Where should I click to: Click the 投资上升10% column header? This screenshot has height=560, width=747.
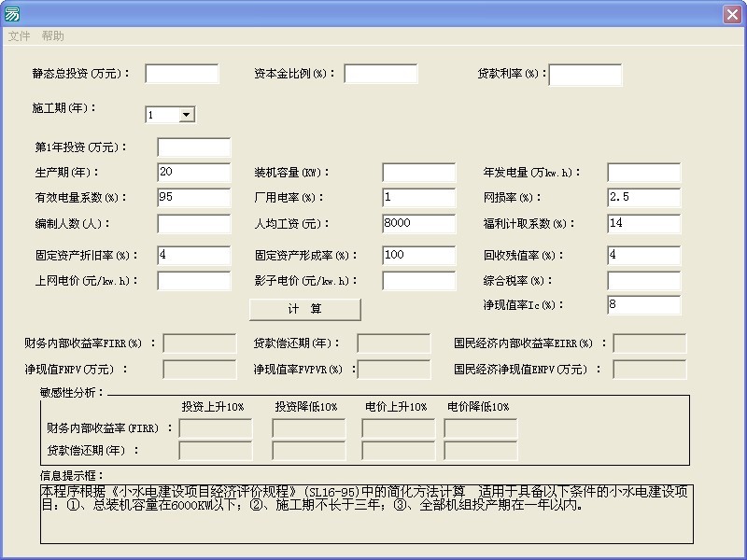(x=213, y=407)
